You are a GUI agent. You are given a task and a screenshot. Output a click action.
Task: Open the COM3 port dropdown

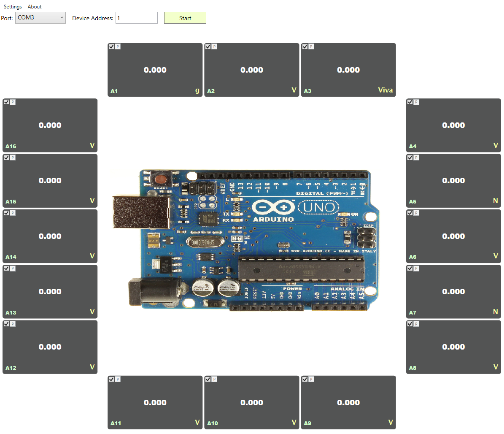pyautogui.click(x=40, y=18)
